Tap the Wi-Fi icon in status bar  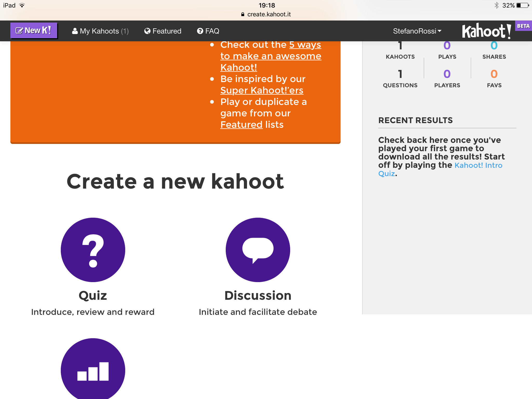(22, 5)
